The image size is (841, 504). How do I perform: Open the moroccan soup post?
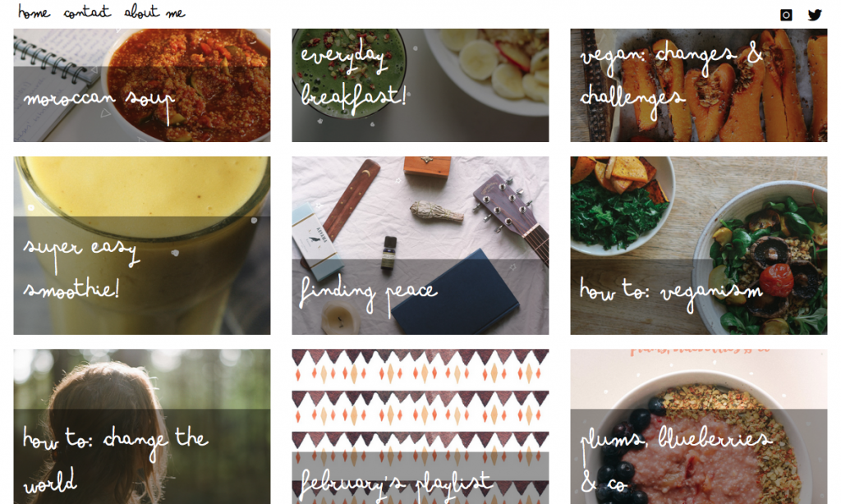[142, 85]
